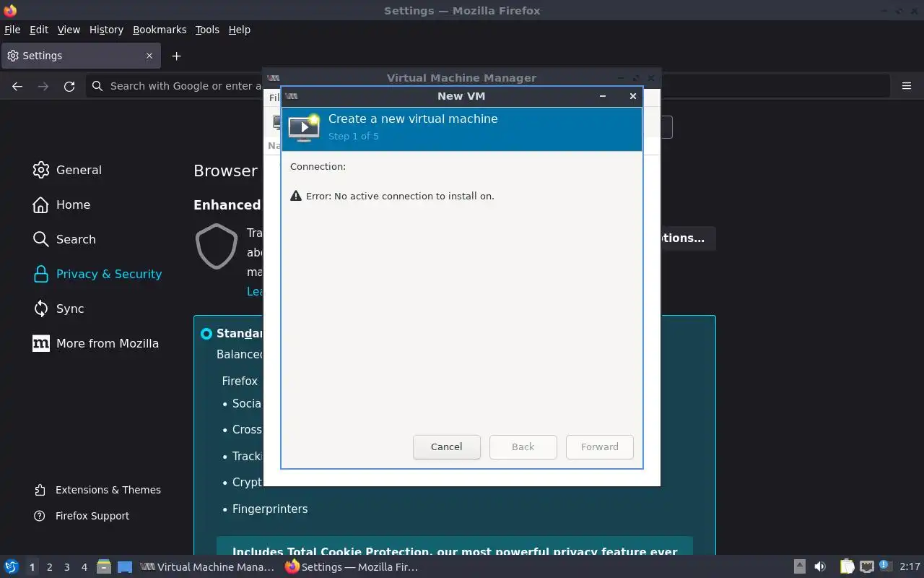Close the New VM dialog window
Screen dimensions: 924x578
coord(632,96)
